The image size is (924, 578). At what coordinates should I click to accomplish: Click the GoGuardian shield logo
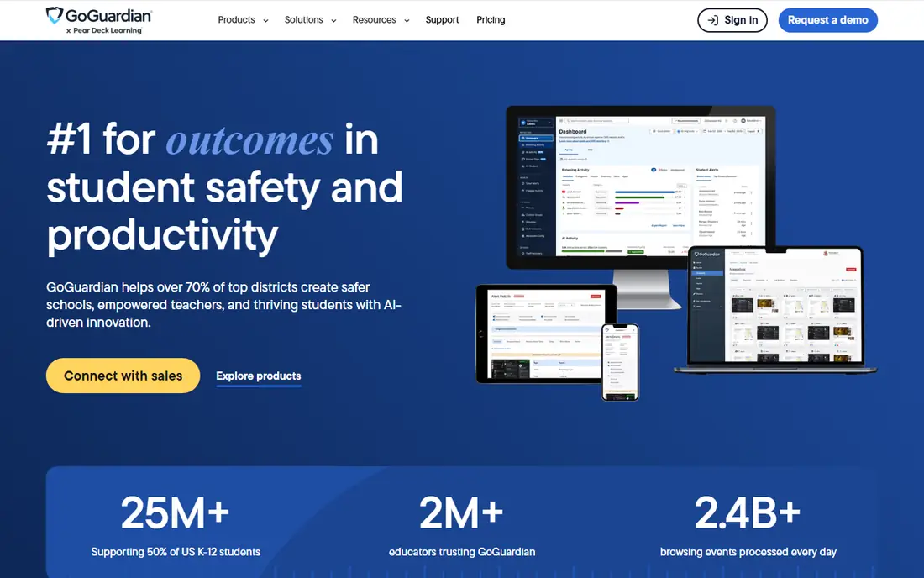[x=55, y=15]
